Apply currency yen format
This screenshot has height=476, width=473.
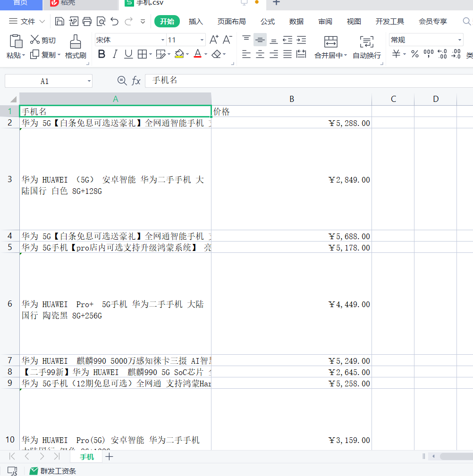(x=396, y=54)
